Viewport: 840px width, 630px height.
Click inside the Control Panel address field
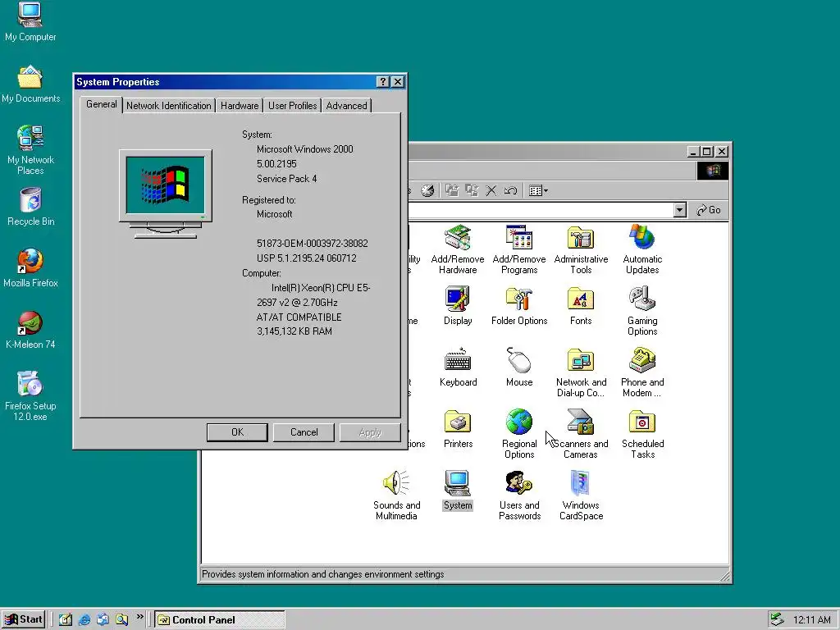click(x=541, y=210)
